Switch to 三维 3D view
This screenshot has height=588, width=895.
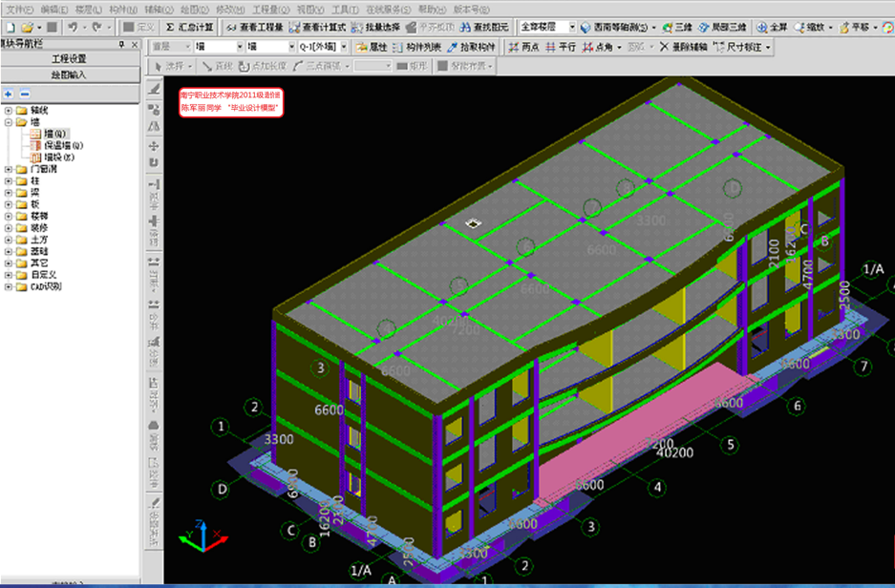[677, 27]
